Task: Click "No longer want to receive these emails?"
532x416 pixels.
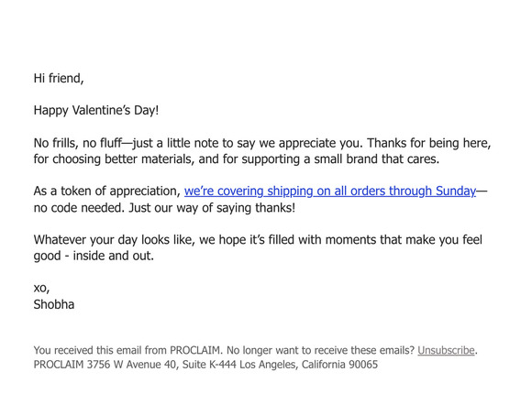Action: pos(321,350)
